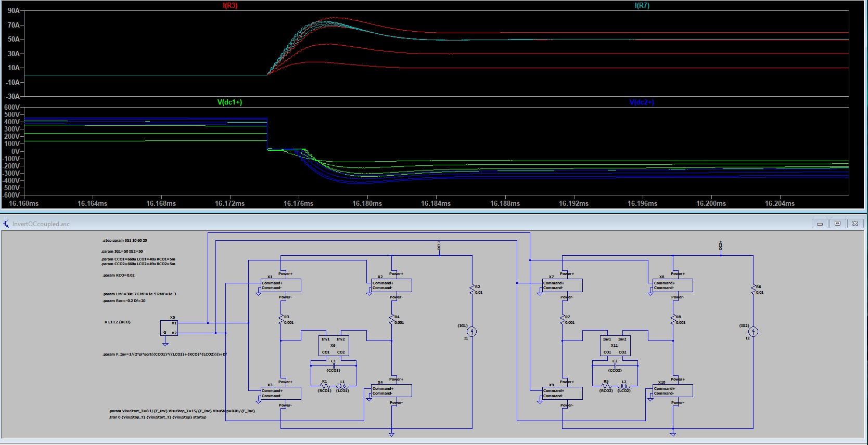
Task: Click the I1 current source symbol
Action: coord(471,332)
